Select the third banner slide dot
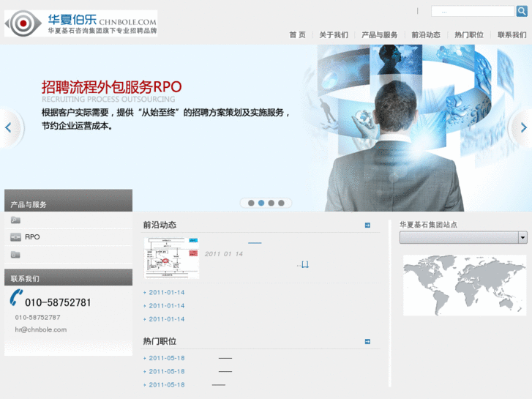Image resolution: width=532 pixels, height=399 pixels. 271,203
